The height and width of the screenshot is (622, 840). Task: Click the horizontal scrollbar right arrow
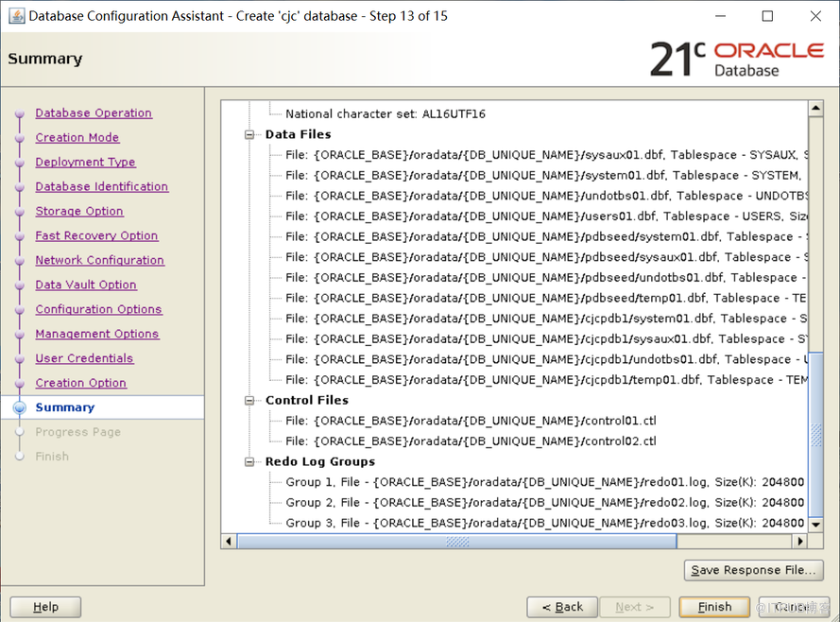tap(800, 542)
